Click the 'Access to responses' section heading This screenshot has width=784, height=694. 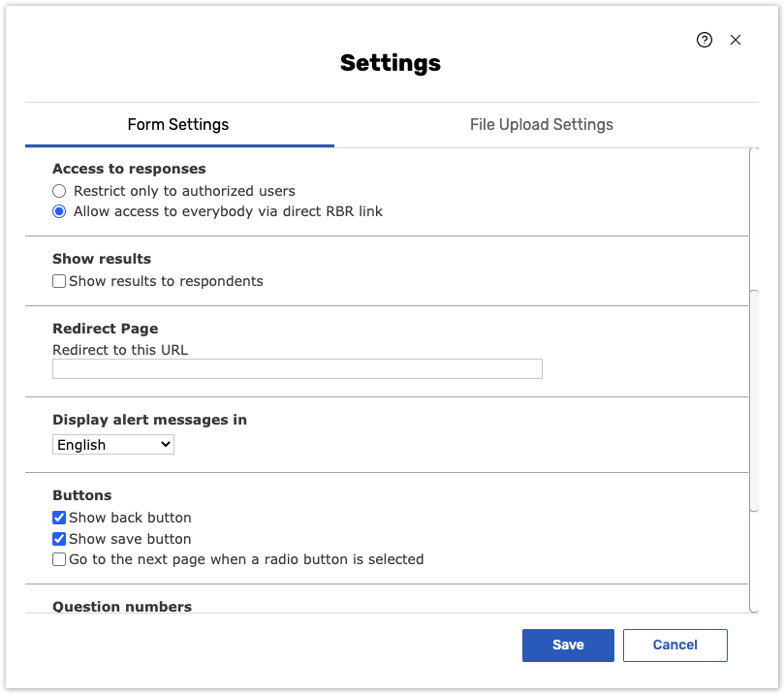(129, 169)
